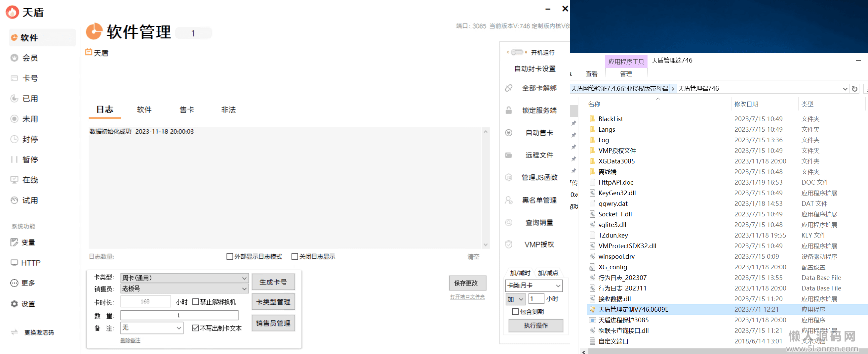Click the 全部卡解绑 unlink icon
868x354 pixels.
coord(508,88)
